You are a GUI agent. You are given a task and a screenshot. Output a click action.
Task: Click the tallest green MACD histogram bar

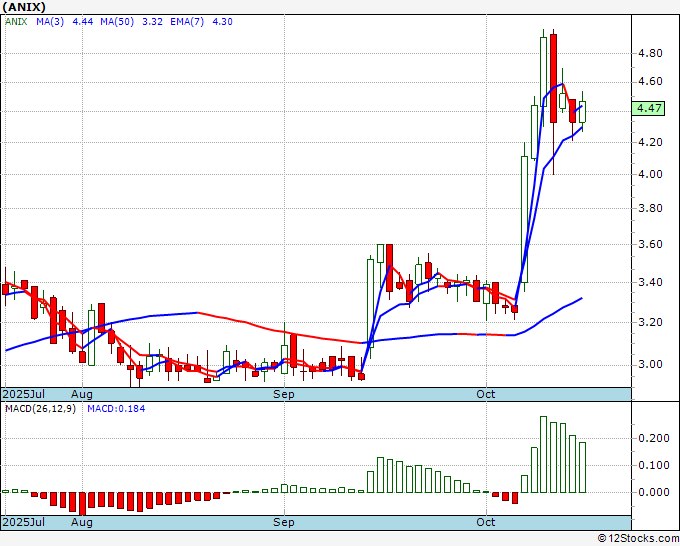[x=543, y=454]
